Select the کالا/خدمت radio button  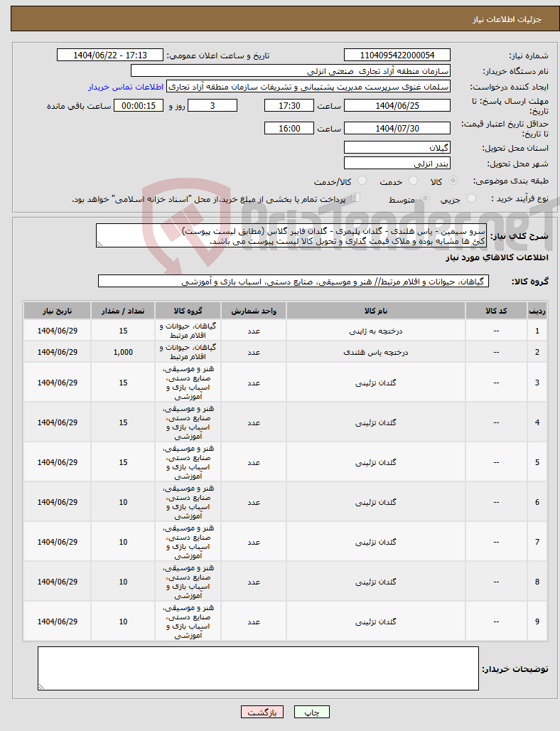[x=362, y=181]
